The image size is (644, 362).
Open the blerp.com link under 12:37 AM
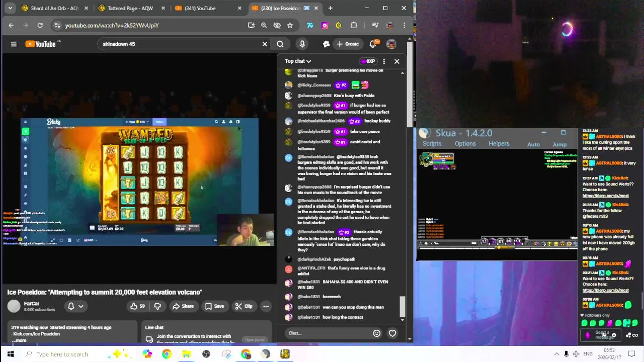606,196
